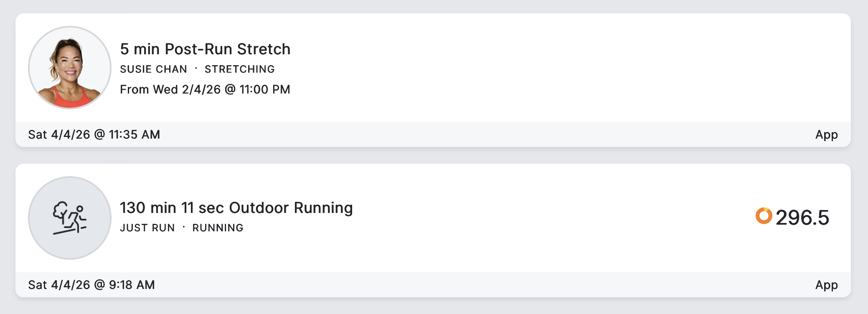Click the Sat 4/4/26 9:18 AM timestamp
The height and width of the screenshot is (314, 868).
[x=91, y=285]
